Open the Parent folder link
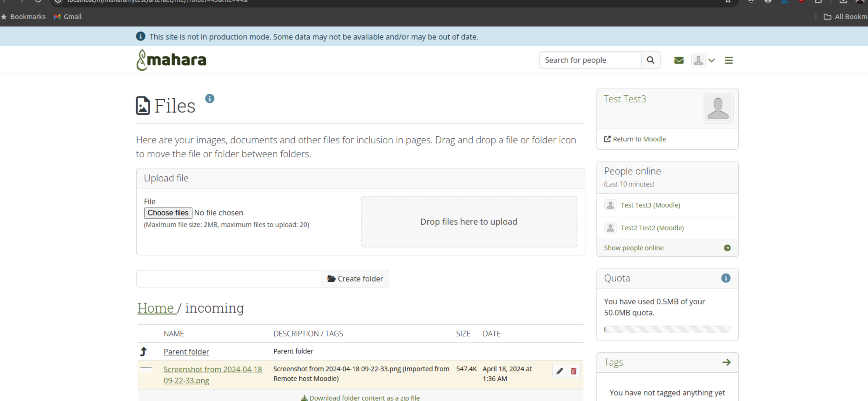Viewport: 868px width, 401px height. 186,351
